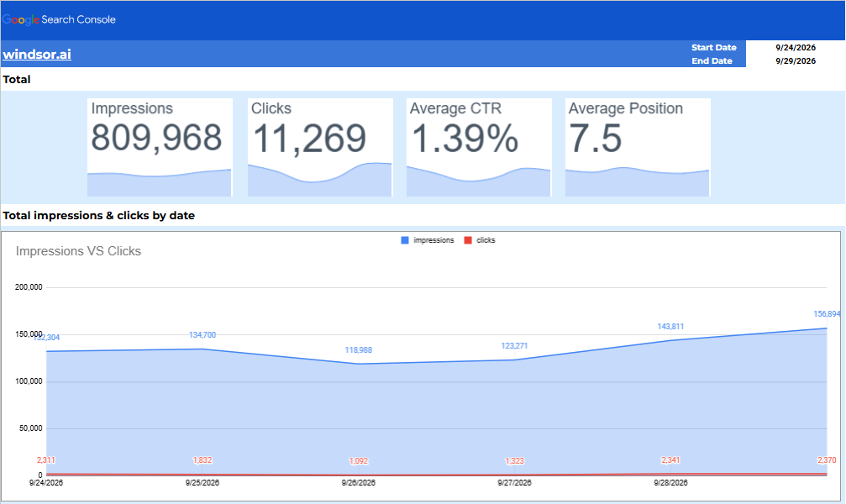
Task: Click the 9/27/2026 x-axis label
Action: [514, 483]
